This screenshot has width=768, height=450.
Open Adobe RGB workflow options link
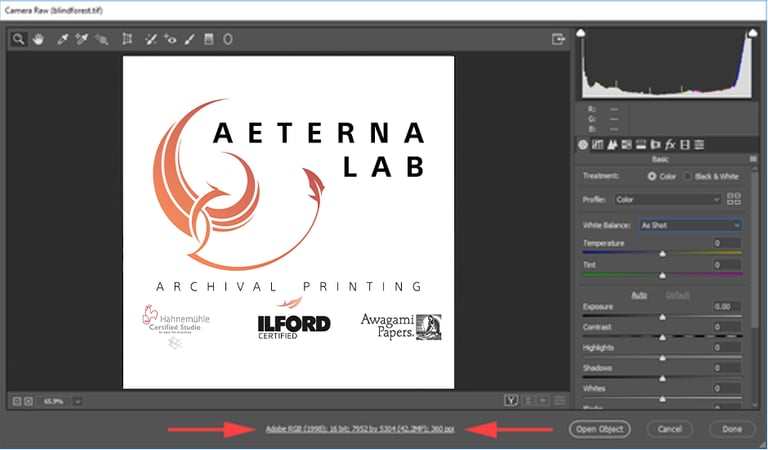(360, 429)
